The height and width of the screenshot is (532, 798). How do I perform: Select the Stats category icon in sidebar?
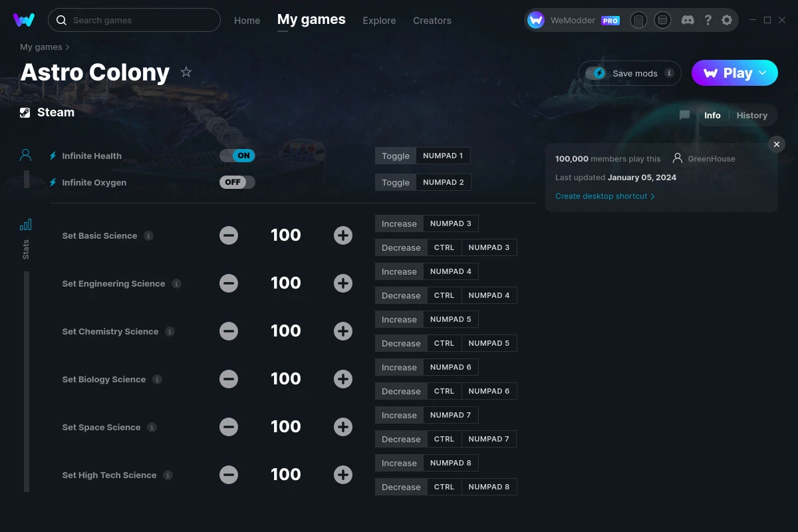click(25, 225)
